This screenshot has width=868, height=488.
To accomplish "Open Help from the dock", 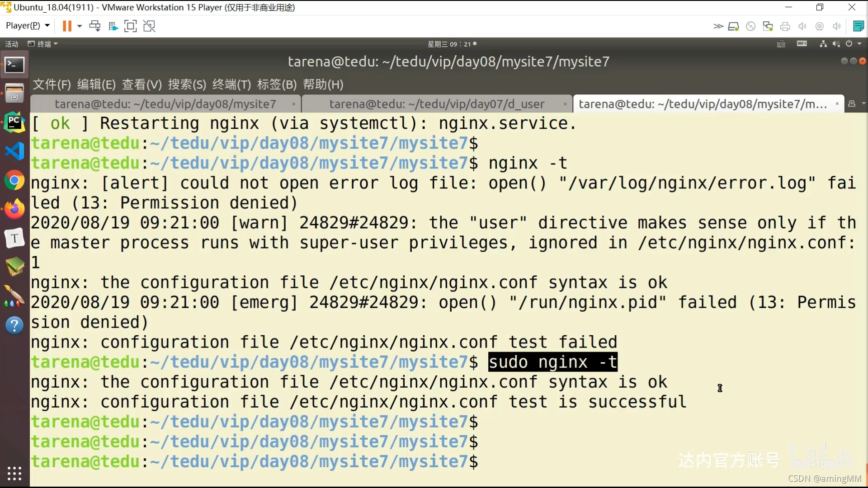I will point(14,325).
